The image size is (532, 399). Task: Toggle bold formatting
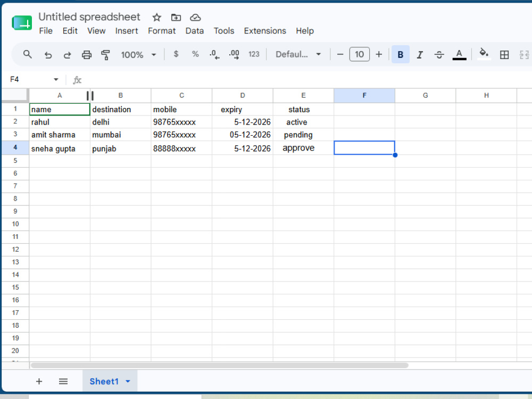[401, 54]
